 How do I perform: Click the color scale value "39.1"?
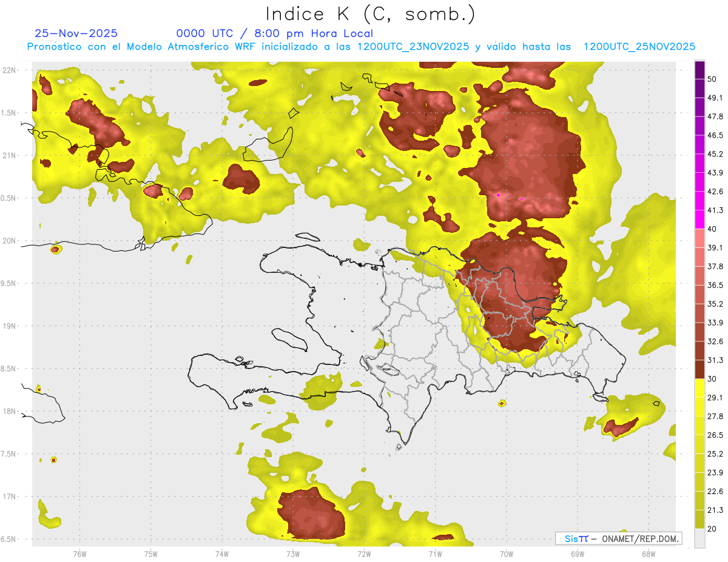point(715,247)
